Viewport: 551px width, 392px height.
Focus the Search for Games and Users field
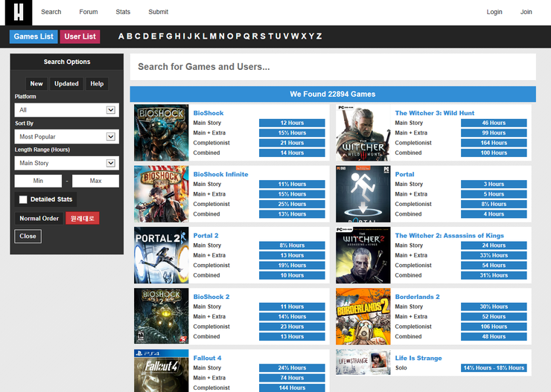coord(333,67)
